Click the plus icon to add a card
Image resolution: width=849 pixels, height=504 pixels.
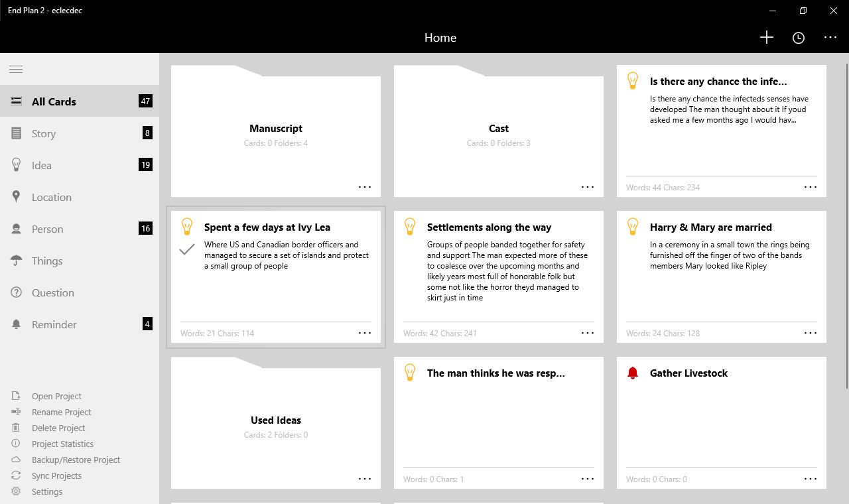[x=767, y=38]
